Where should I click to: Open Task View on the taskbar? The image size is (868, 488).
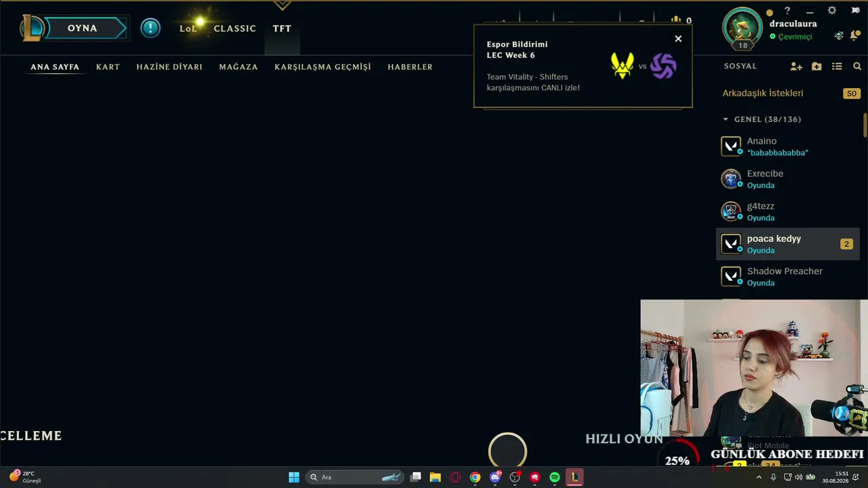click(x=416, y=477)
